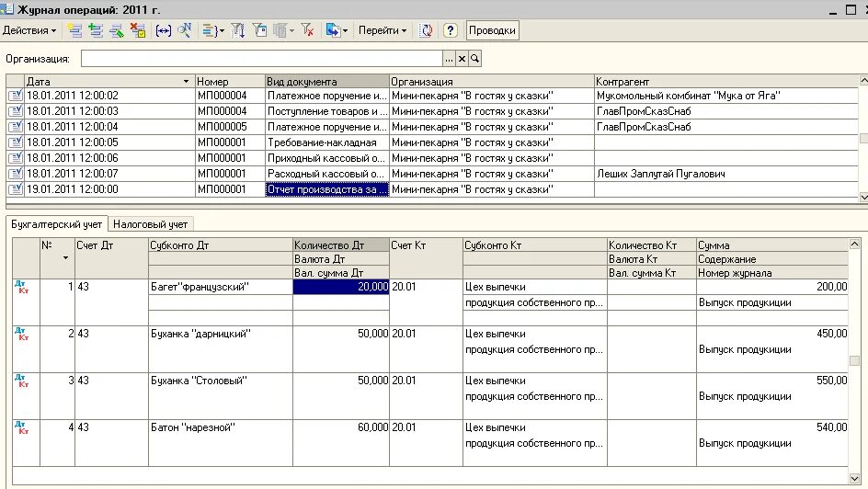Click Дт/Кт icon of posting 1
868x489 pixels.
tap(21, 287)
